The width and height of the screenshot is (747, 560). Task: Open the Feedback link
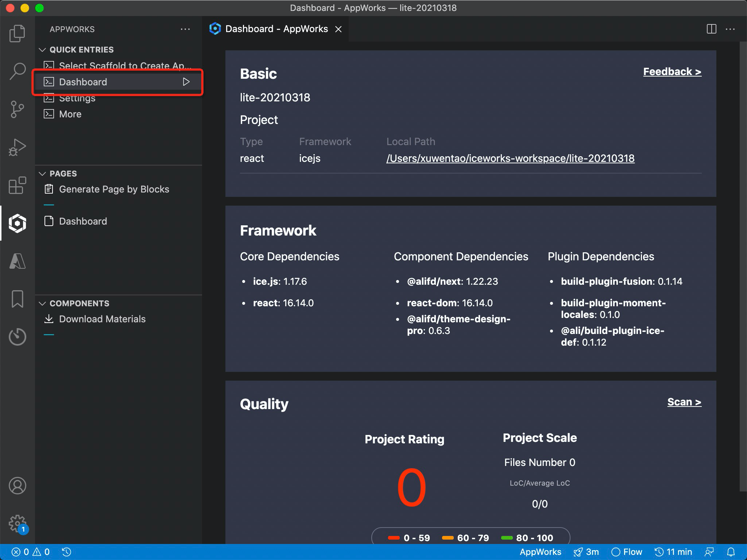click(672, 71)
